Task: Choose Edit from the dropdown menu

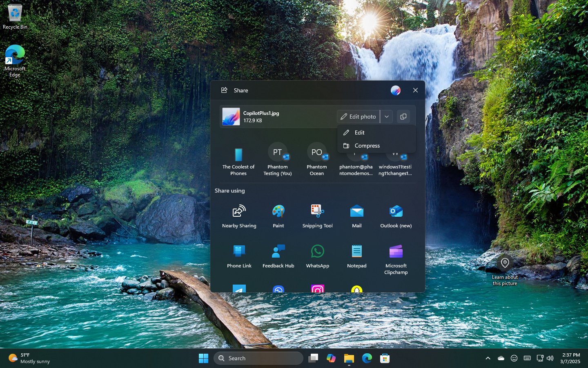Action: click(359, 132)
